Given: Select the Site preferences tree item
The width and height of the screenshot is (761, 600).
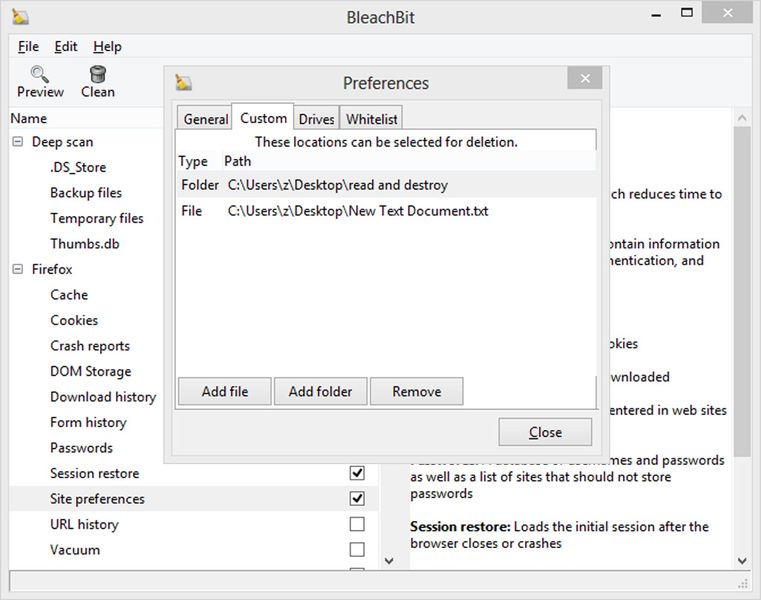Looking at the screenshot, I should (x=97, y=499).
